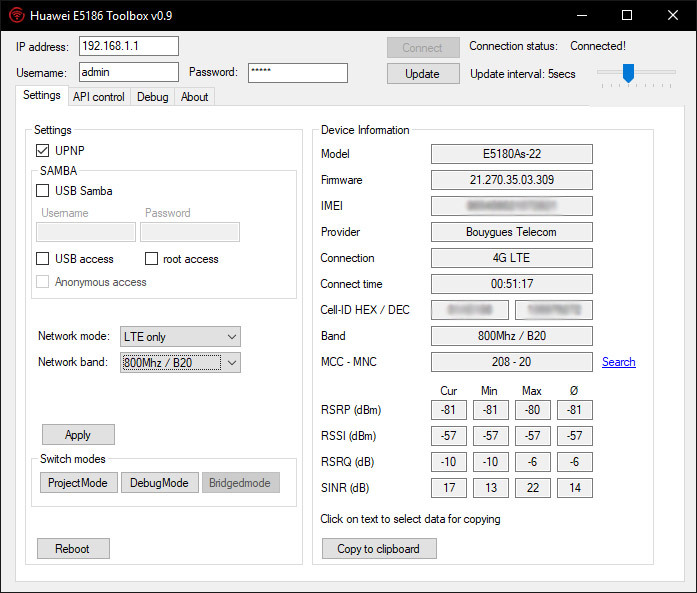Select the SINR average value 14
Image resolution: width=697 pixels, height=593 pixels.
click(x=575, y=488)
